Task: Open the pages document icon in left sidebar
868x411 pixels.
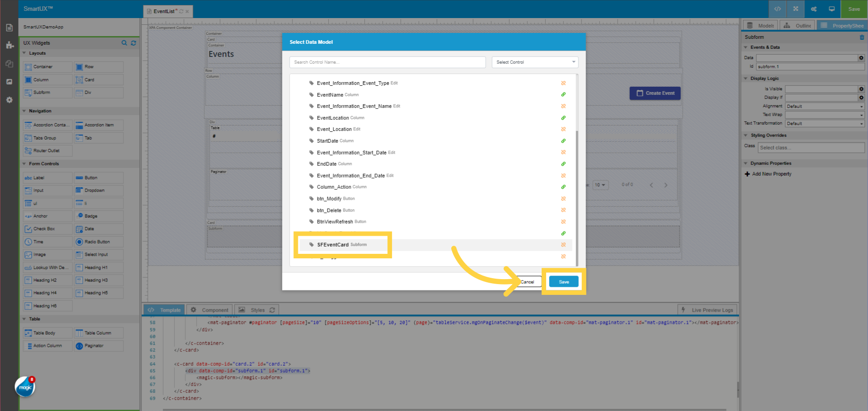Action: pos(9,27)
